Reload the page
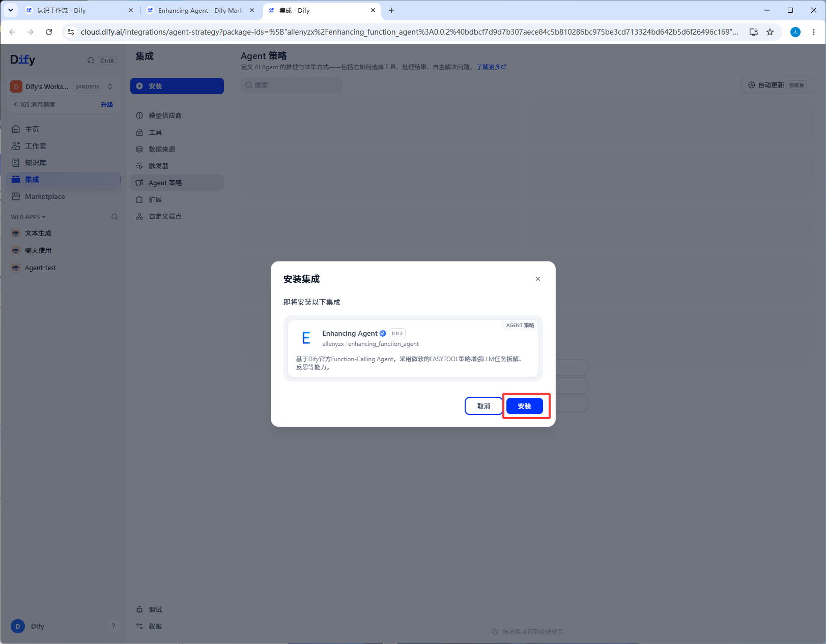The width and height of the screenshot is (826, 644). [x=49, y=32]
